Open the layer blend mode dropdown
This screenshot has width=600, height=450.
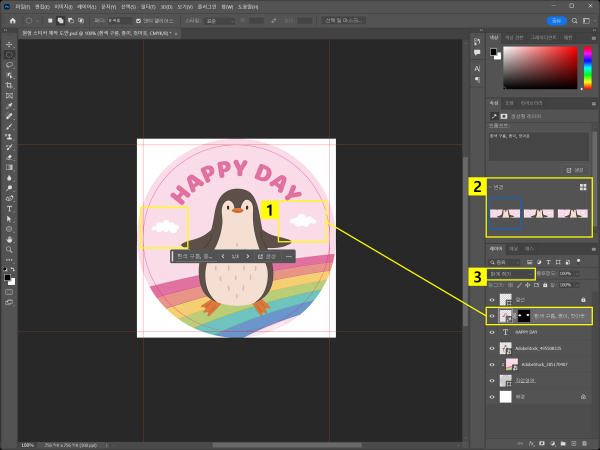512,272
